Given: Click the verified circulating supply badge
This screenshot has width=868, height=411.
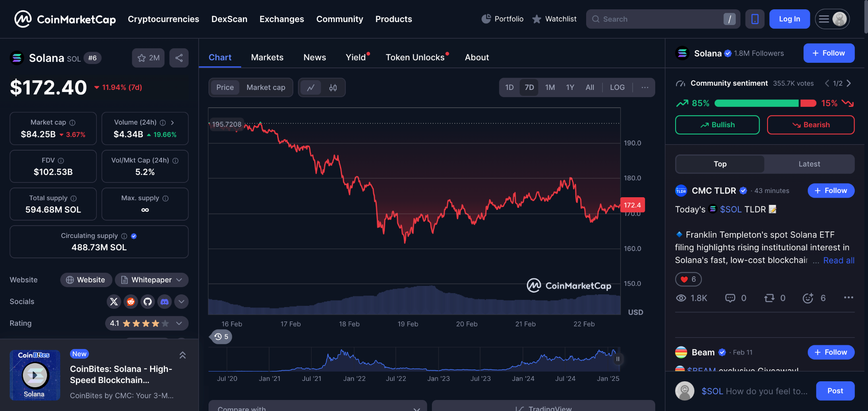Looking at the screenshot, I should (x=134, y=236).
